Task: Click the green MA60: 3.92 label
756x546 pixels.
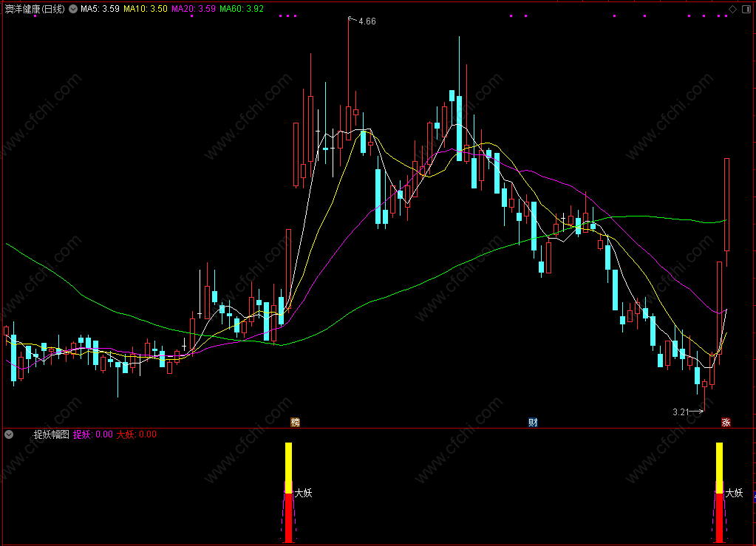Action: (x=242, y=9)
